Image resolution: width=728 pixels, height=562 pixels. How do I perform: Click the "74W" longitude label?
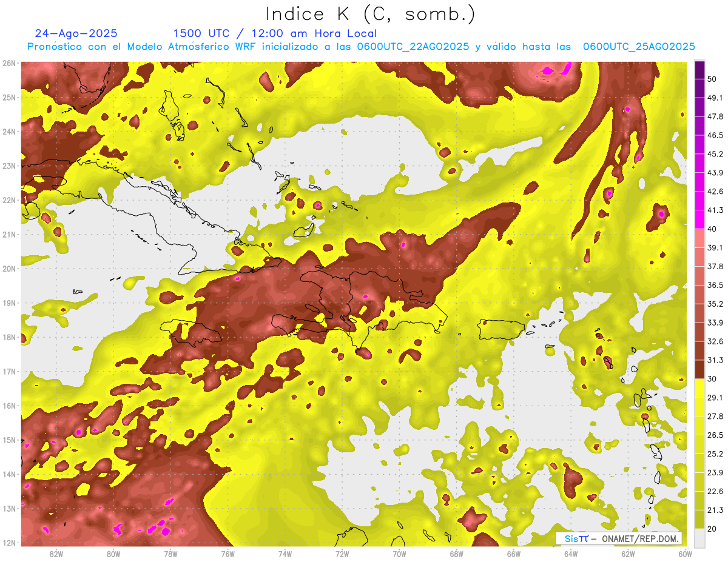[285, 554]
